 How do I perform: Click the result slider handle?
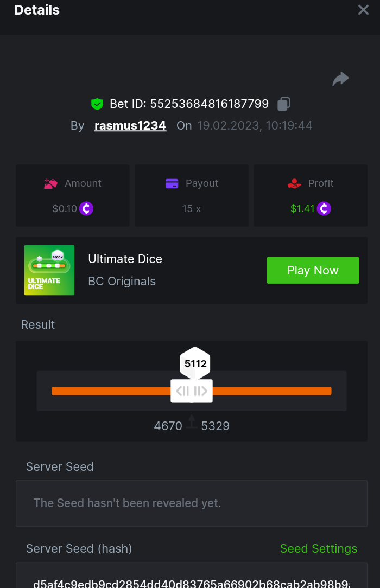tap(192, 391)
